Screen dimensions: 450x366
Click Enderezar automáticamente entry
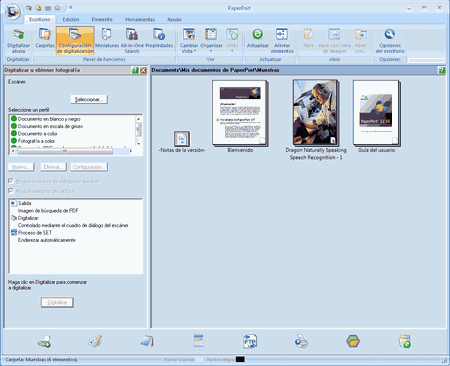click(x=47, y=240)
